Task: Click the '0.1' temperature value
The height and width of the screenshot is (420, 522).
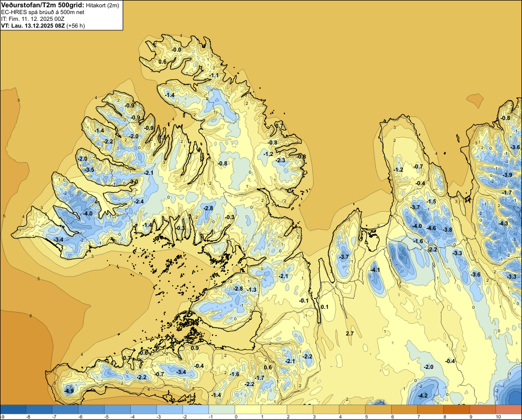Action: [x=324, y=307]
